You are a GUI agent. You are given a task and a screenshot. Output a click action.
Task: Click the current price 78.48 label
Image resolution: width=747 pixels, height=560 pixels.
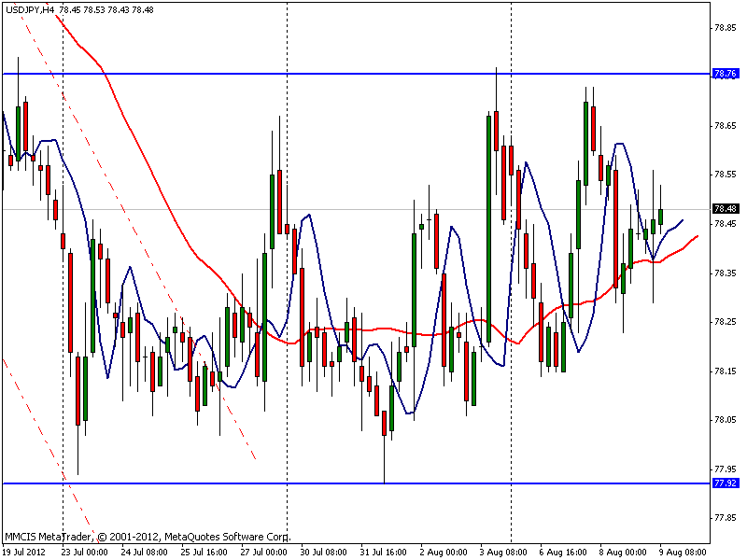(725, 208)
